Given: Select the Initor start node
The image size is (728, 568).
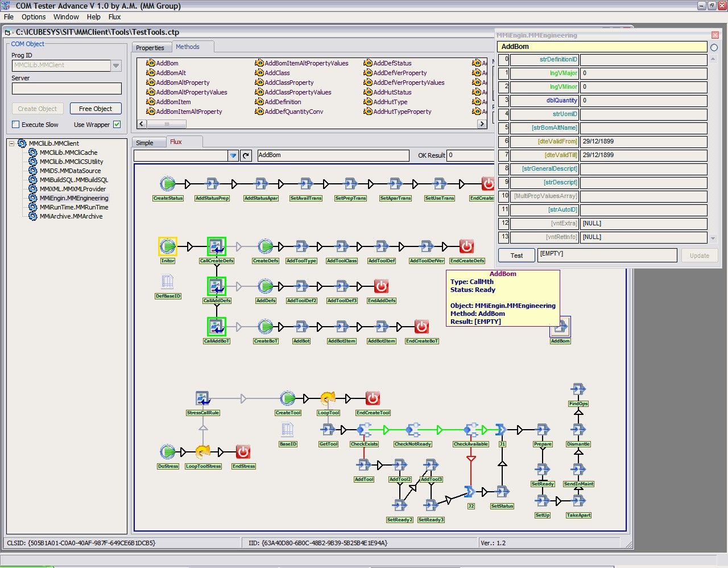Looking at the screenshot, I should tap(168, 246).
